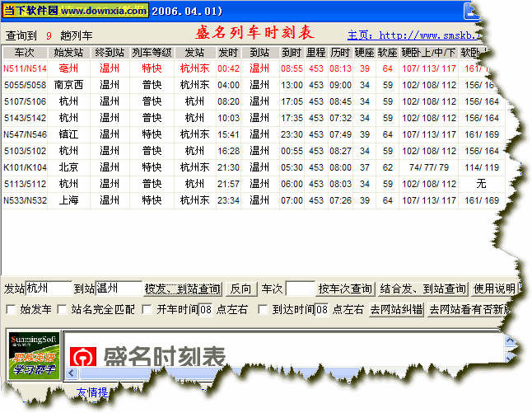Enable the 开车时间 filter checkbox
Viewport: 532px width, 413px height.
(x=147, y=309)
